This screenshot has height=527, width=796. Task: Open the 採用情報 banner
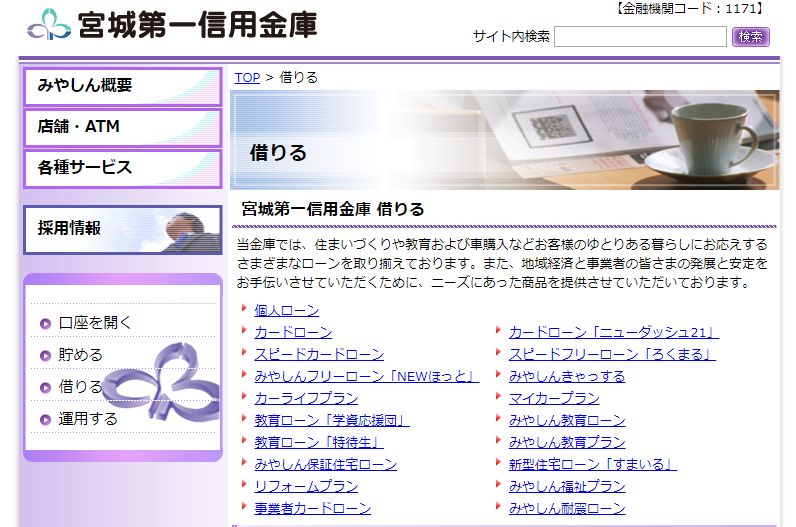[x=123, y=229]
